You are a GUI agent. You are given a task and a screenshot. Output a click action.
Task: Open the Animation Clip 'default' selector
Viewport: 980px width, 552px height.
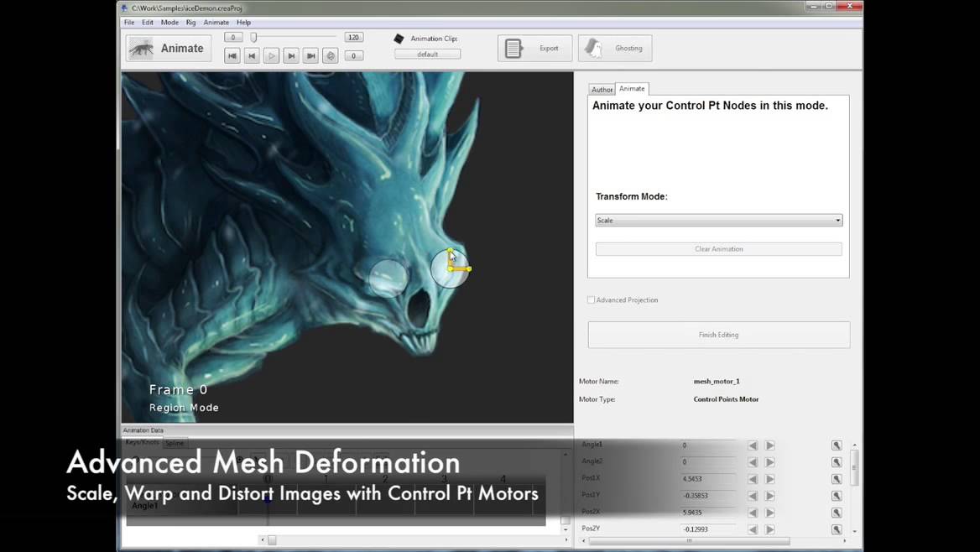tap(428, 55)
